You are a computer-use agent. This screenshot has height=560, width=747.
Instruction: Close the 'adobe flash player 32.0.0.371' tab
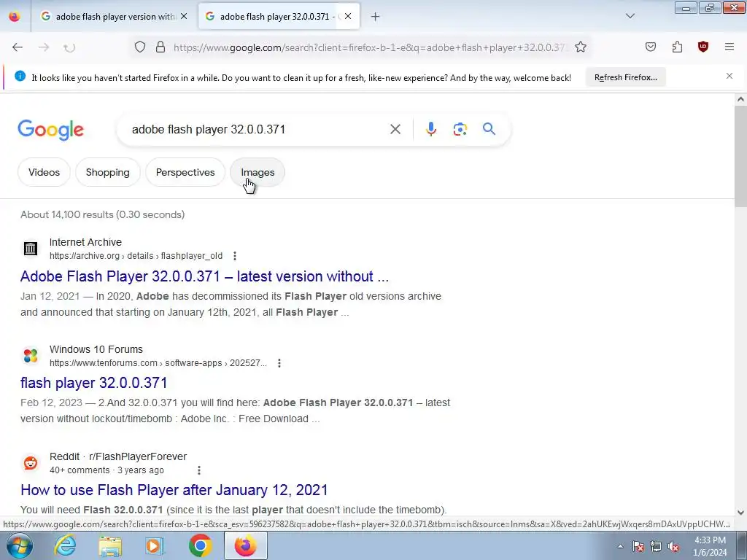348,16
